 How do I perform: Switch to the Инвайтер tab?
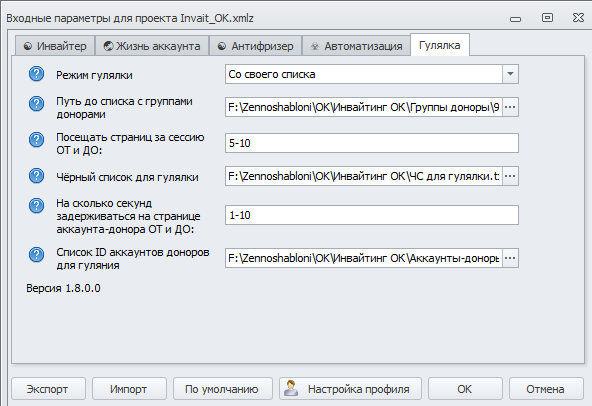tap(55, 46)
